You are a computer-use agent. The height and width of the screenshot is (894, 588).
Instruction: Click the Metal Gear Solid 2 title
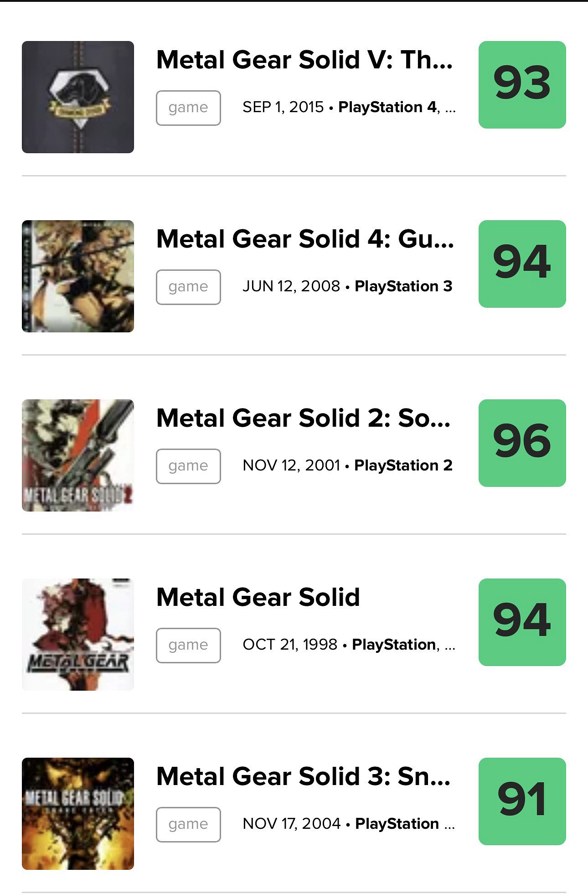coord(303,418)
